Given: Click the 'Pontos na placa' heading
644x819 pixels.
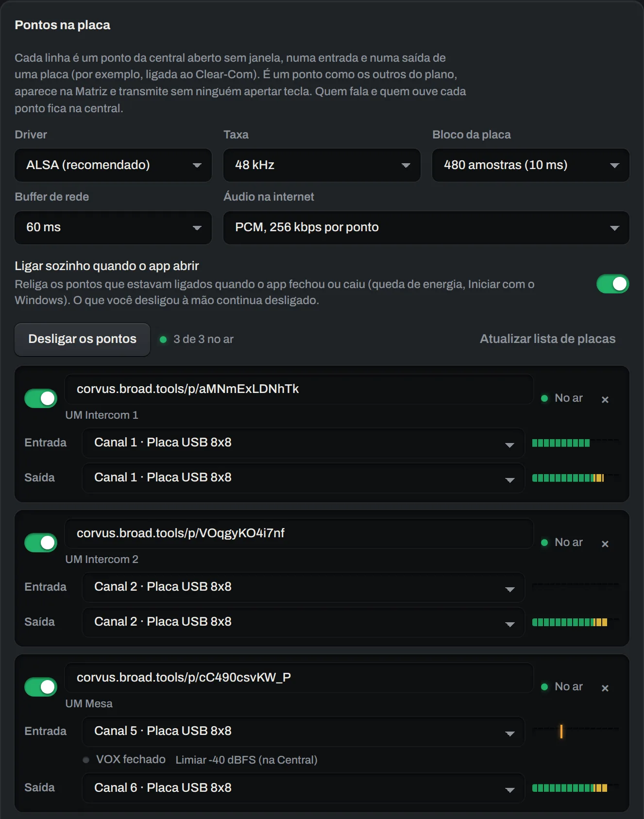Looking at the screenshot, I should [63, 25].
